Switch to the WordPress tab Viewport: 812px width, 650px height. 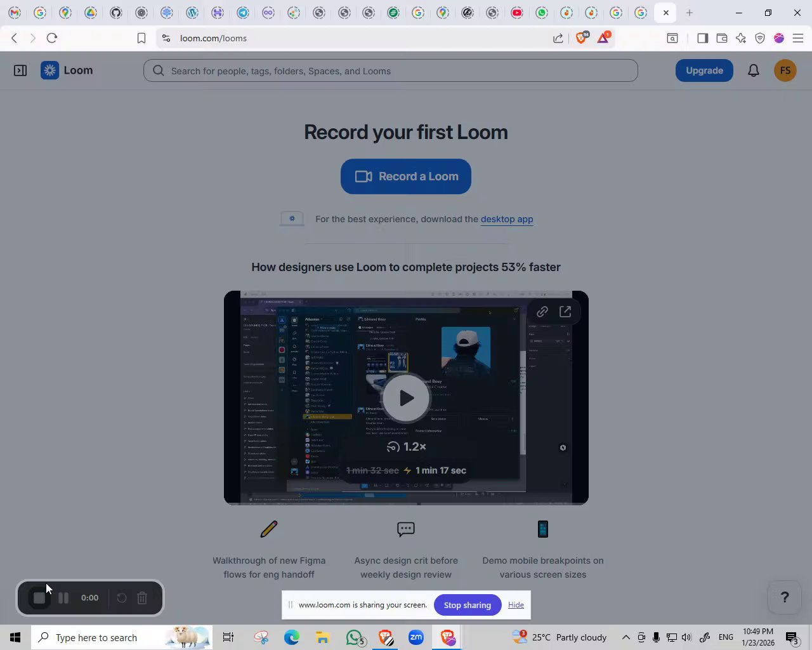tap(192, 13)
